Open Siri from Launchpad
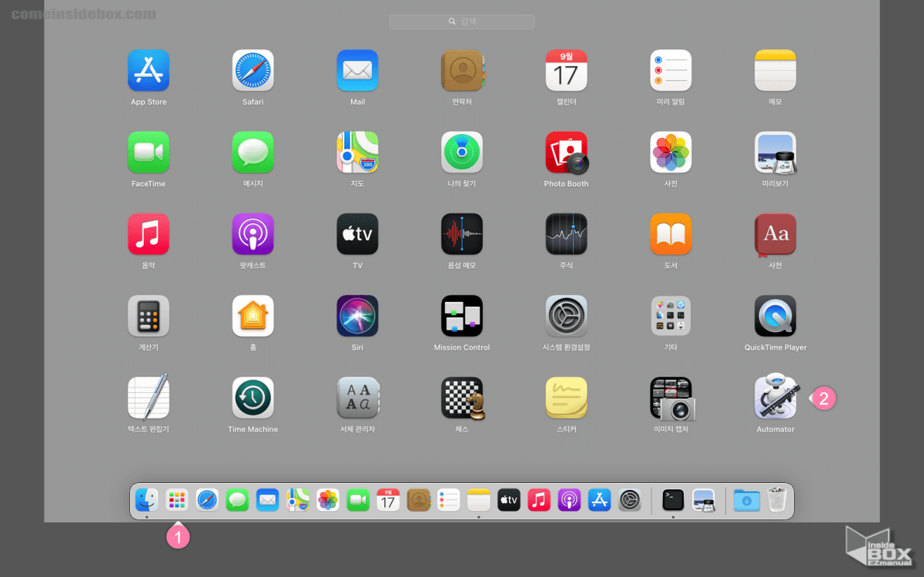The width and height of the screenshot is (924, 577). [x=357, y=316]
